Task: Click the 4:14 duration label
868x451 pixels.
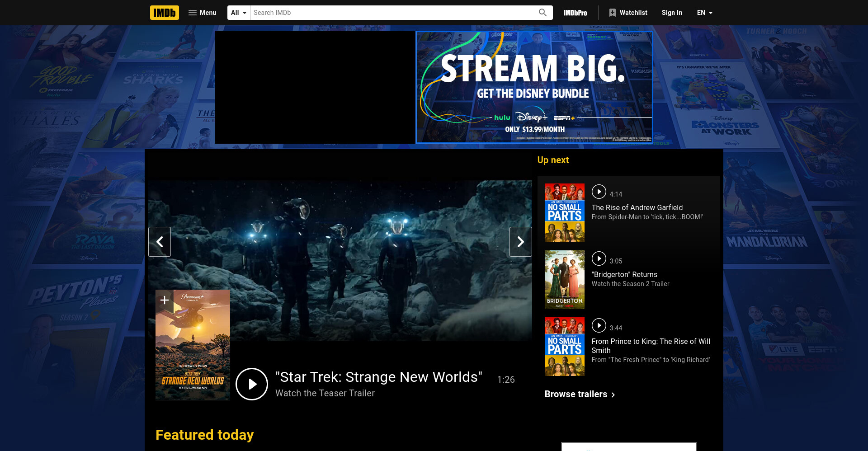Action: click(616, 194)
